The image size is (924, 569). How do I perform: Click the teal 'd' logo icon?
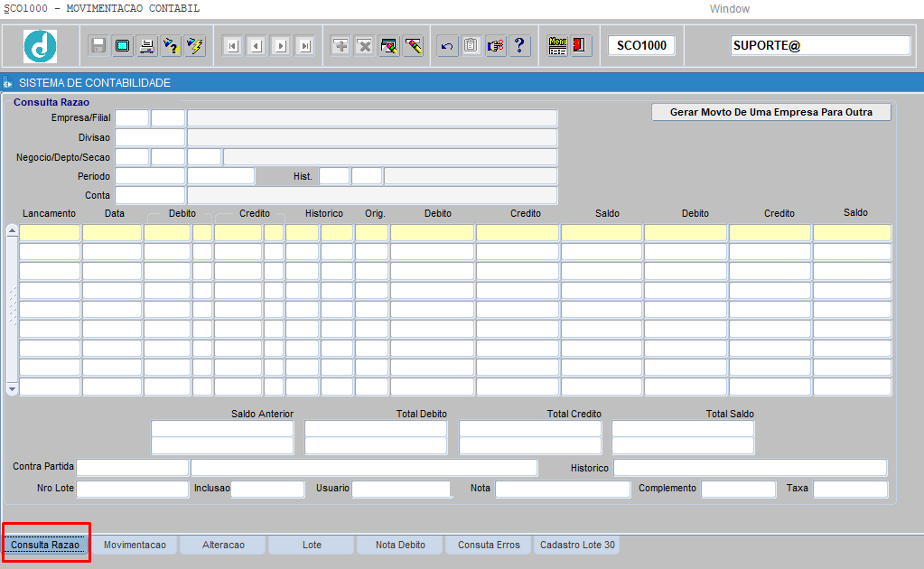click(x=40, y=46)
